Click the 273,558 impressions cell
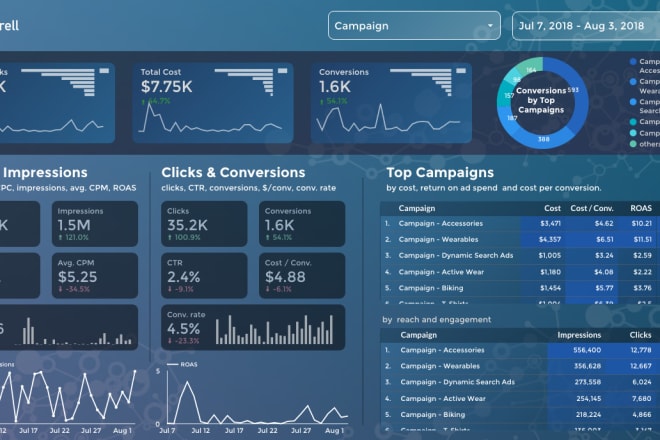The height and width of the screenshot is (440, 660). [x=588, y=382]
